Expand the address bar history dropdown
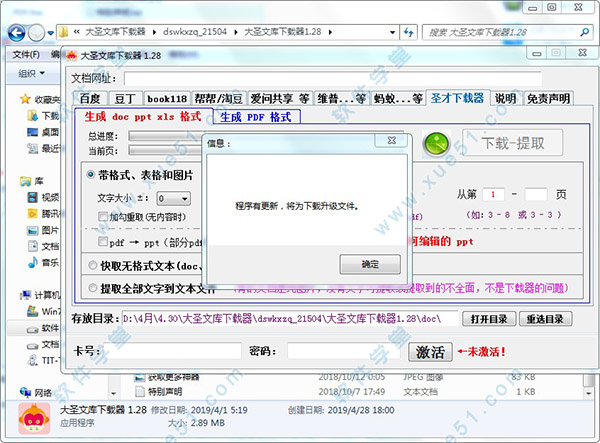This screenshot has width=600, height=443. 392,33
